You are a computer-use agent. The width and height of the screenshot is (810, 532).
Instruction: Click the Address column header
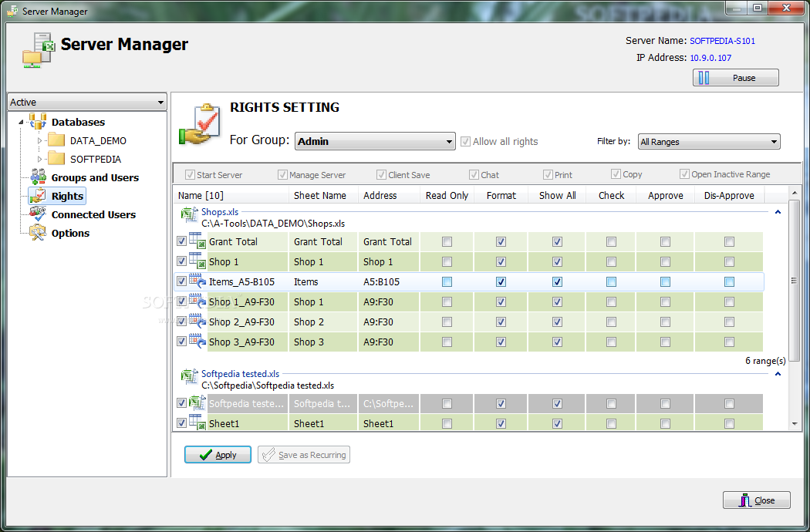[x=389, y=195]
